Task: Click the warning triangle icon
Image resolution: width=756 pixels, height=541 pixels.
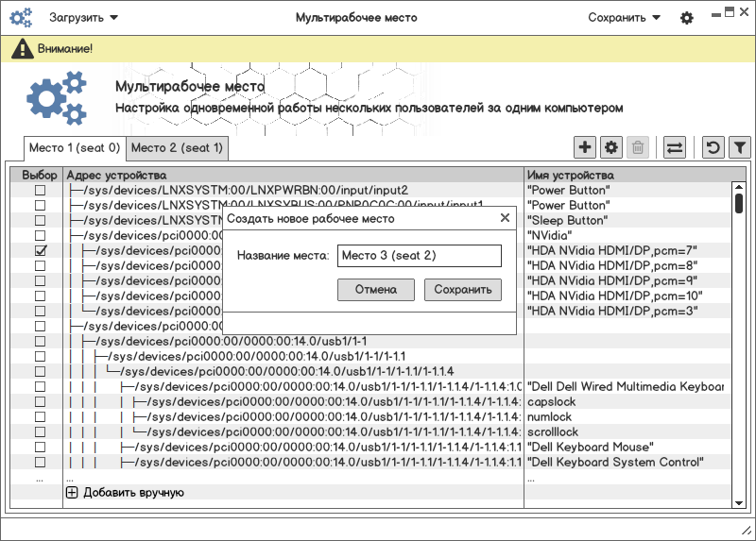Action: click(x=22, y=48)
